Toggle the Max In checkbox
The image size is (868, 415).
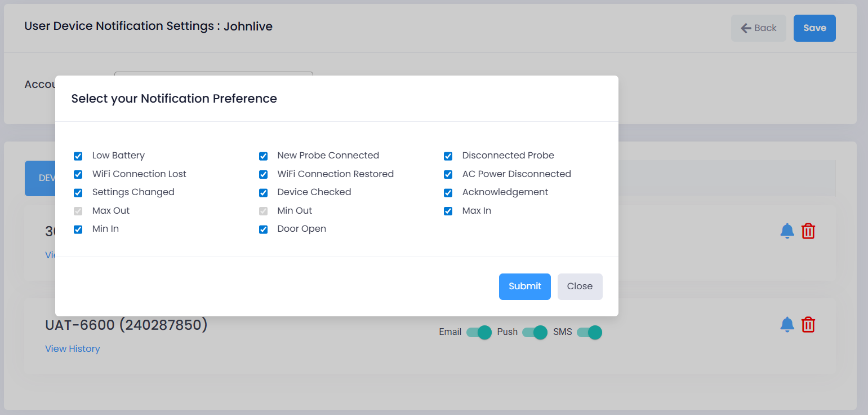448,211
